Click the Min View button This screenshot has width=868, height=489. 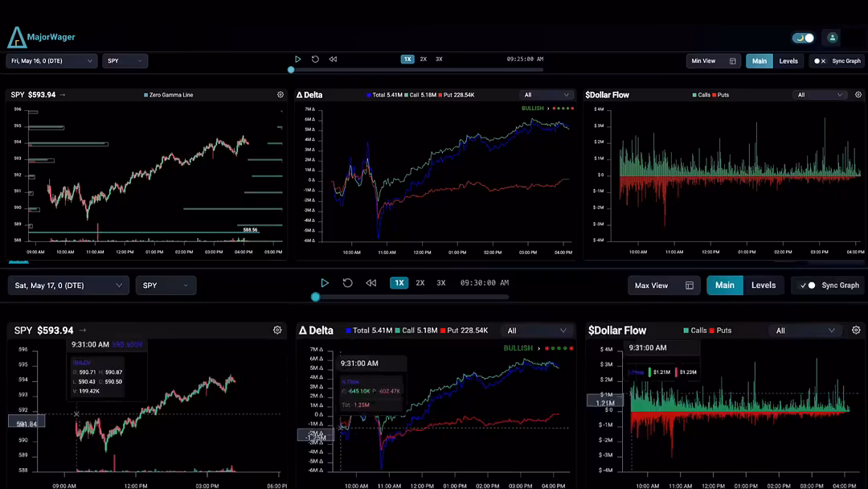pyautogui.click(x=703, y=61)
